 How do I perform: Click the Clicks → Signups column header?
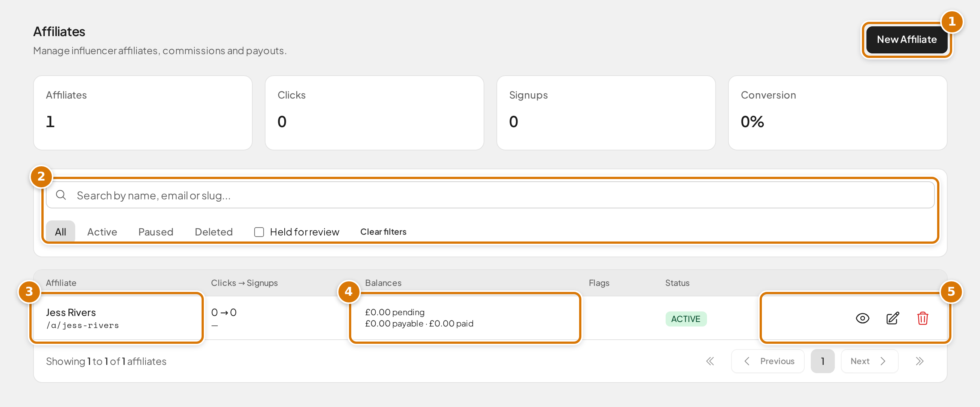point(244,282)
